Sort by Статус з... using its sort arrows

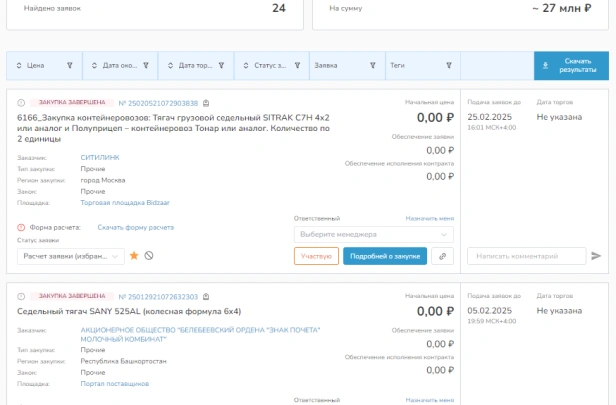click(x=246, y=66)
